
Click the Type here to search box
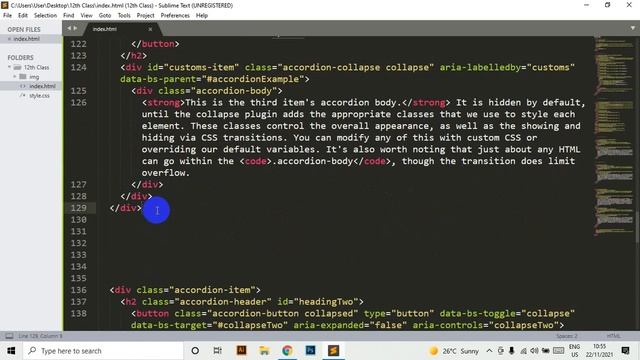point(103,351)
